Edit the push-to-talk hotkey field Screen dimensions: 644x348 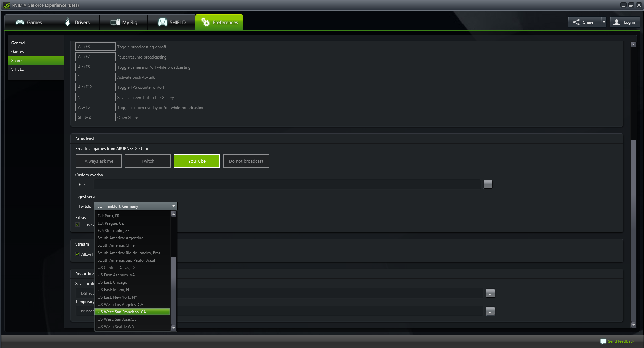95,77
